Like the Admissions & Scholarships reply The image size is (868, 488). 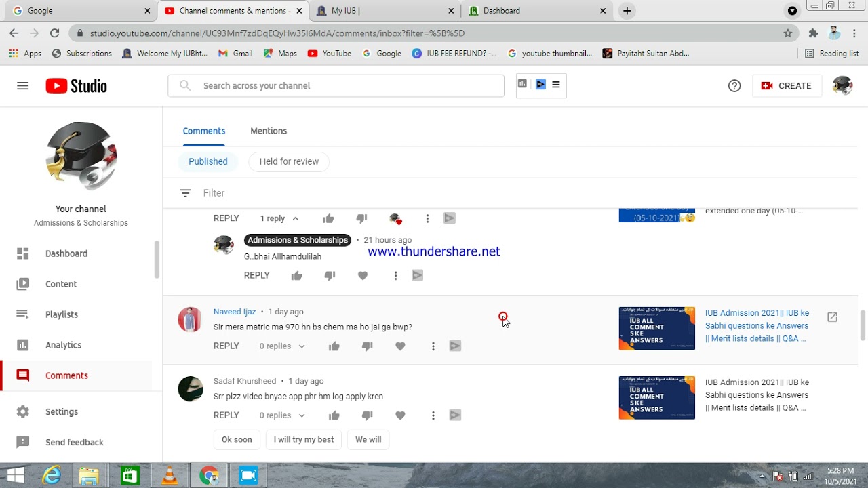pyautogui.click(x=296, y=276)
